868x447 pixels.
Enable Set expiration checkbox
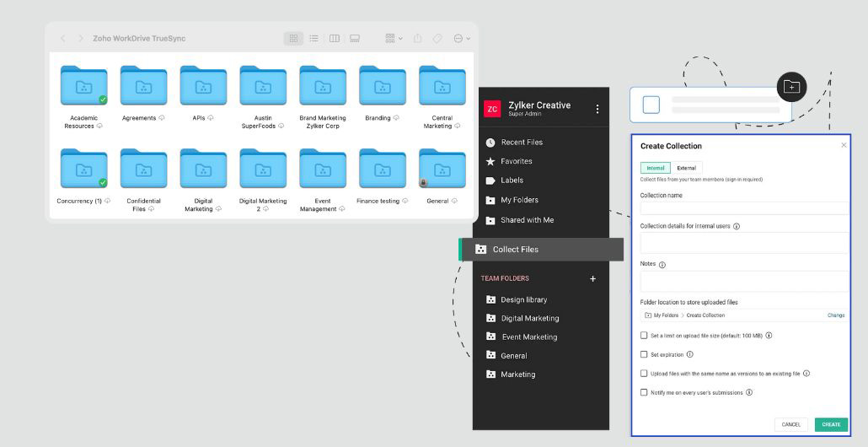[644, 354]
